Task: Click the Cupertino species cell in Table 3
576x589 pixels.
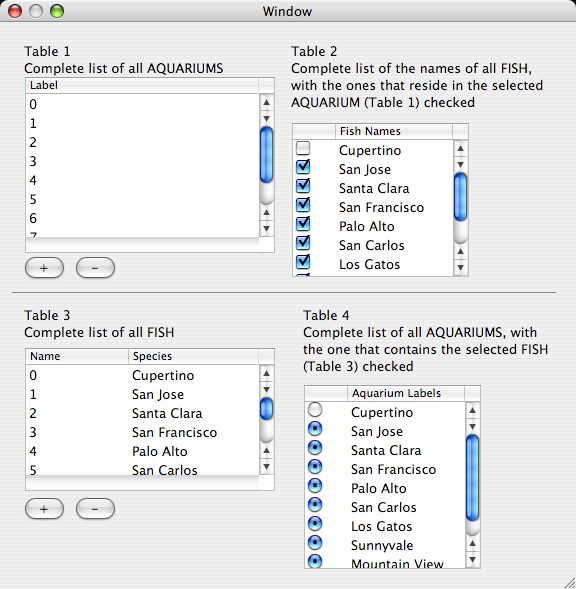Action: tap(194, 375)
